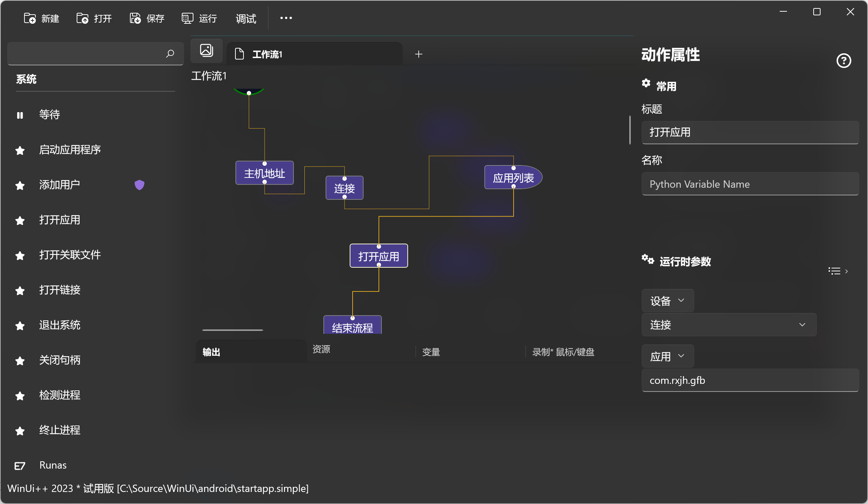Click the purple shield on 添加用户
868x504 pixels.
pos(139,185)
